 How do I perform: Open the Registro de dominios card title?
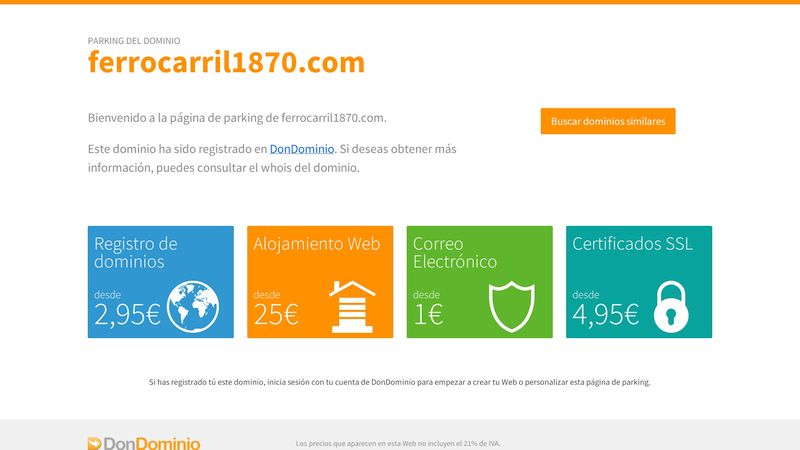[136, 253]
